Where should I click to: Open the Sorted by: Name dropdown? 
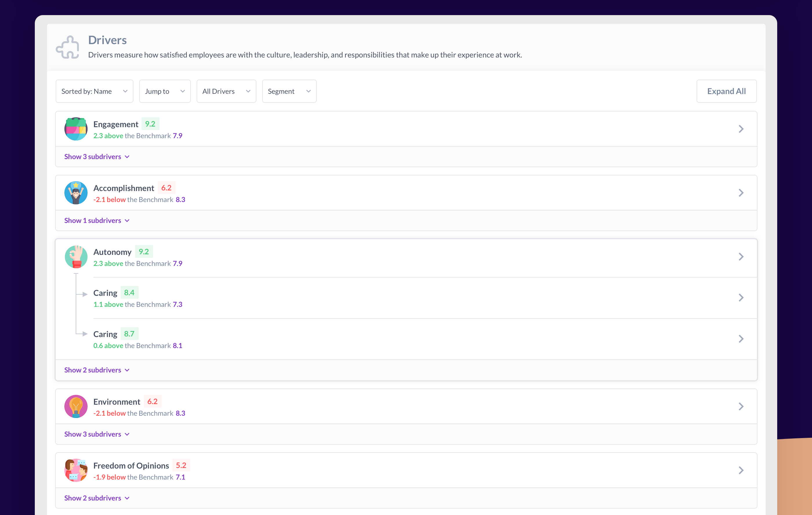point(95,91)
